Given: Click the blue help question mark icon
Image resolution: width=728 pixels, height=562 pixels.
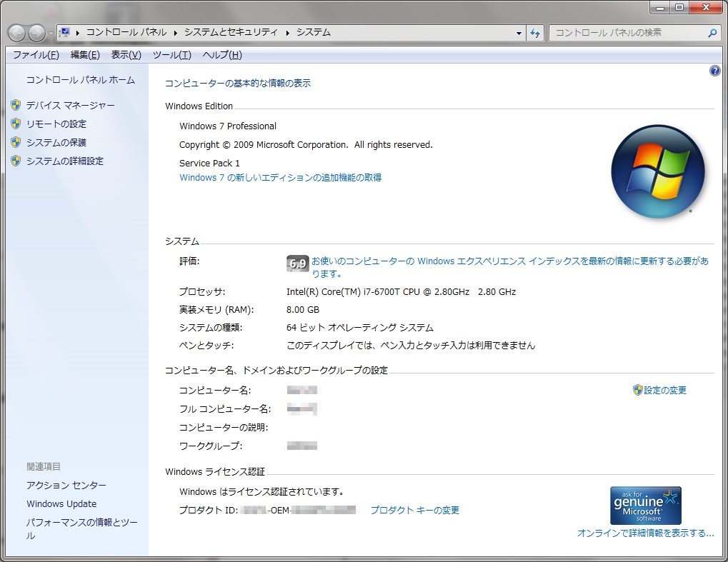Looking at the screenshot, I should pyautogui.click(x=714, y=71).
